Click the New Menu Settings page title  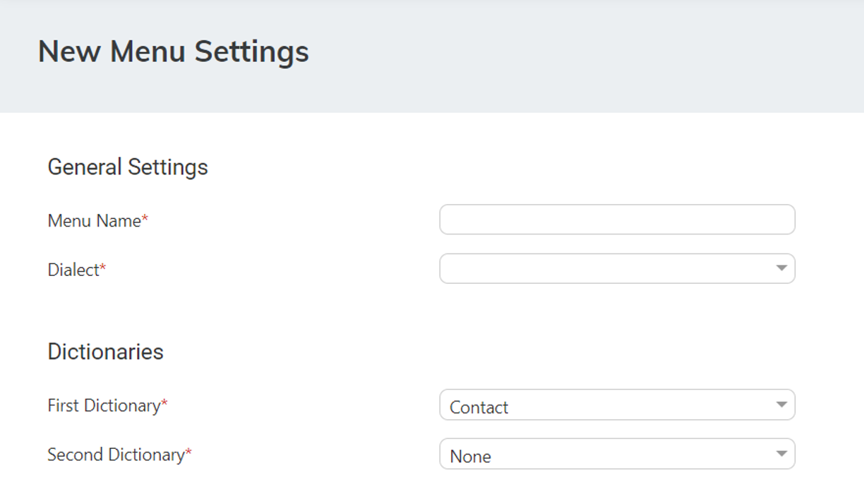tap(173, 52)
